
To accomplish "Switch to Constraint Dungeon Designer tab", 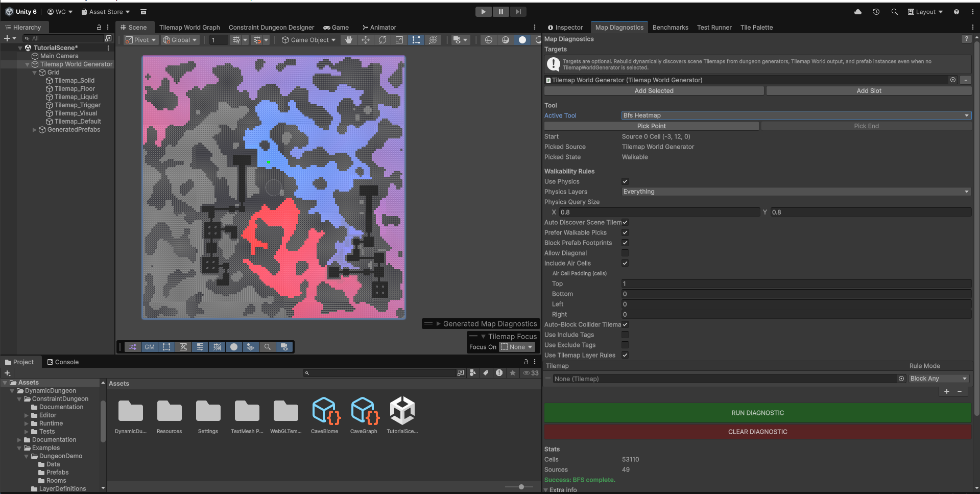I will coord(271,28).
